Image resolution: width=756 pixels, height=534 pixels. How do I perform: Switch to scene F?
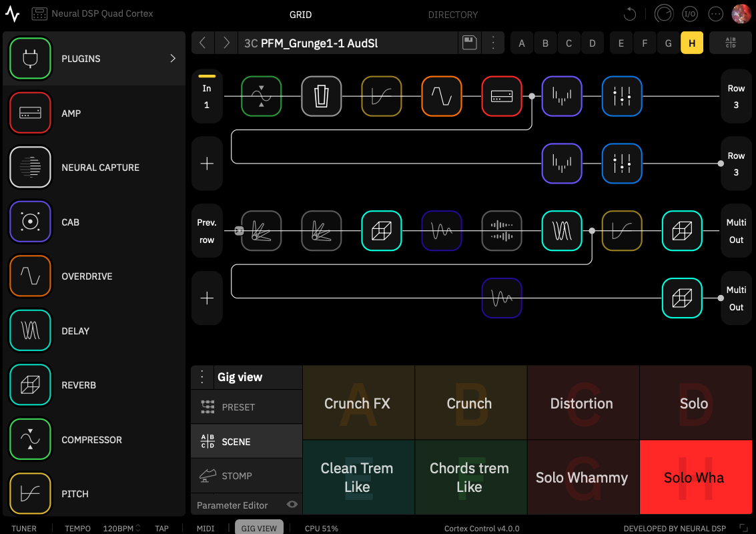645,43
